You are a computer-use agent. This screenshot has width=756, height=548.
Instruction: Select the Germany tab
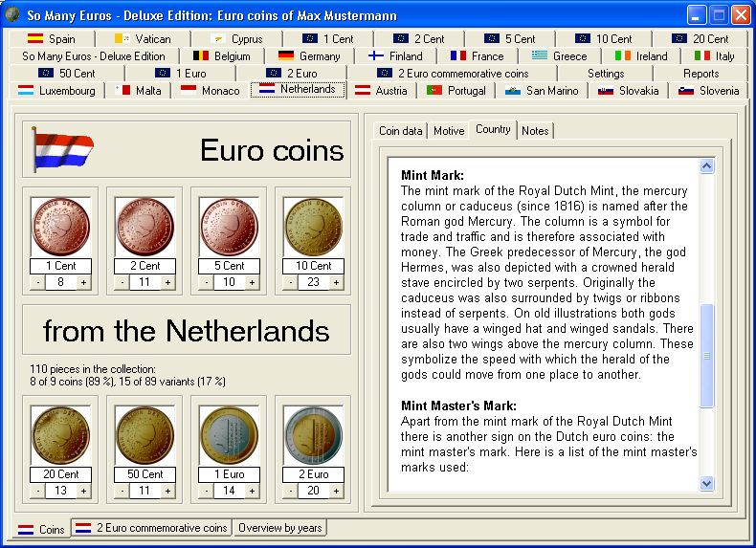point(309,55)
